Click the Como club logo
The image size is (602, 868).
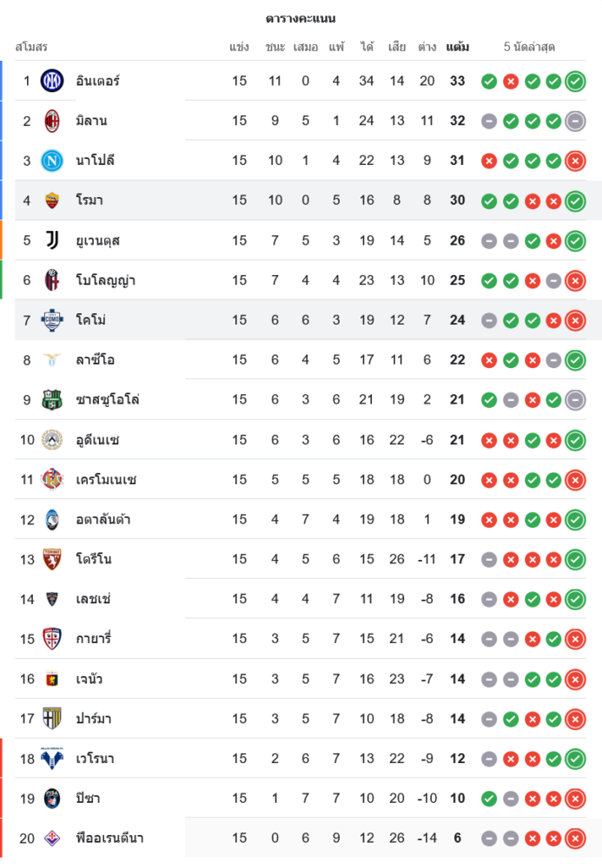[52, 320]
